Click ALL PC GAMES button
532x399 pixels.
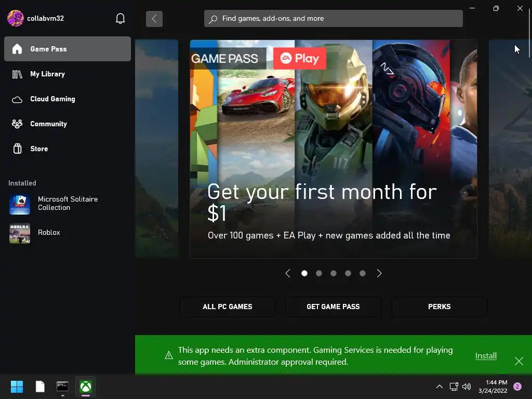228,307
